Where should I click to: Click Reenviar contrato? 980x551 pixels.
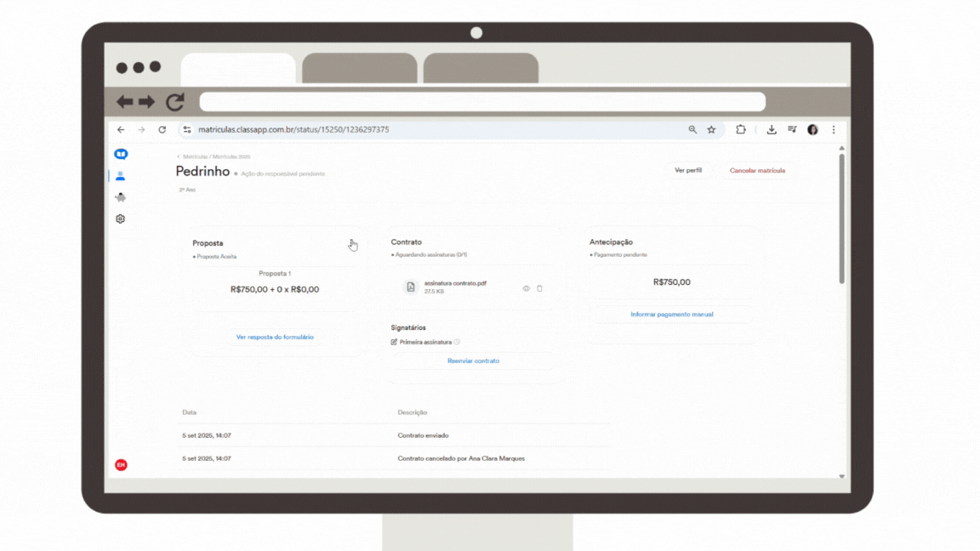pos(473,361)
